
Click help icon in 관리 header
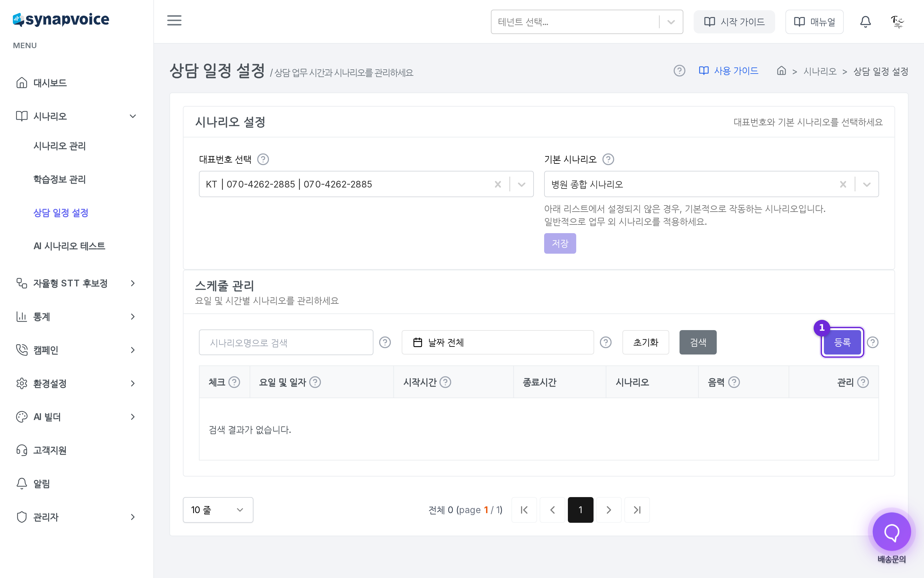point(863,382)
